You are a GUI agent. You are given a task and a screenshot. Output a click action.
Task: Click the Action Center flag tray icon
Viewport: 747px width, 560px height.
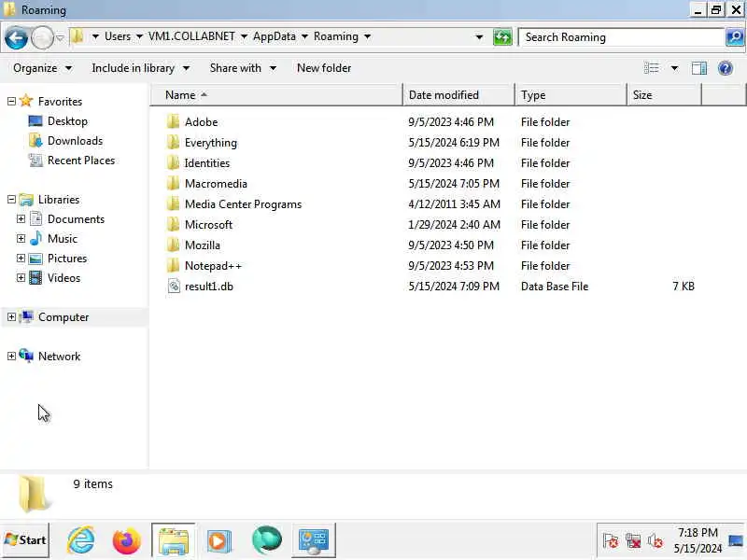[611, 541]
